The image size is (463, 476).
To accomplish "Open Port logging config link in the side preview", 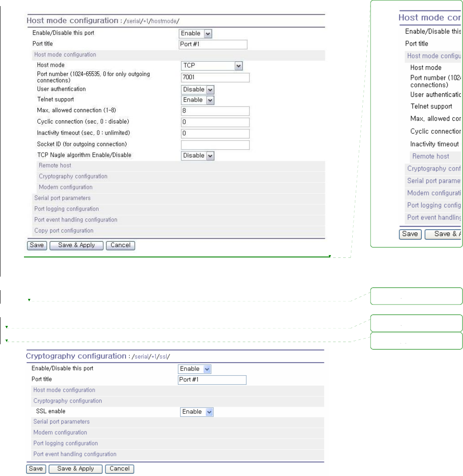I will [434, 205].
